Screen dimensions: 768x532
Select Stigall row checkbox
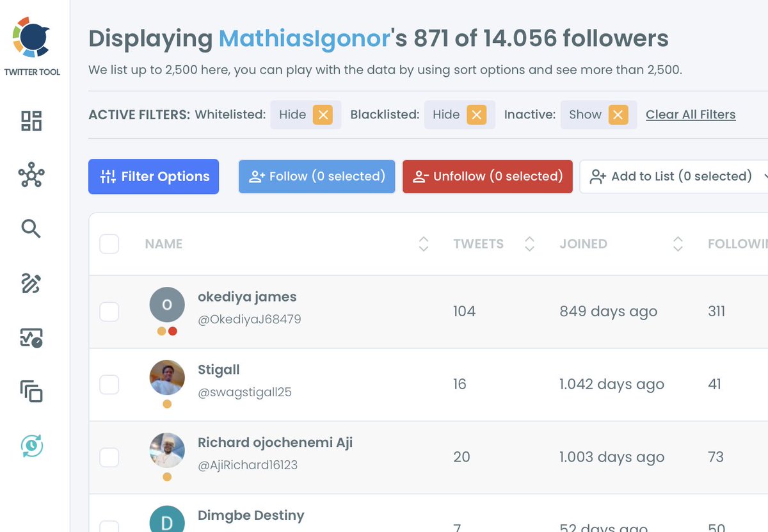coord(109,385)
